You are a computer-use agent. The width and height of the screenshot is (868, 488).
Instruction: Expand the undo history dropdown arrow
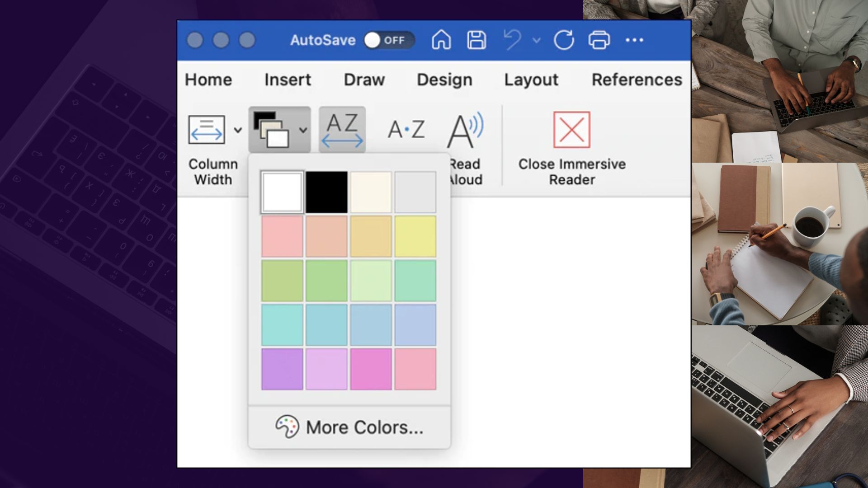coord(537,40)
